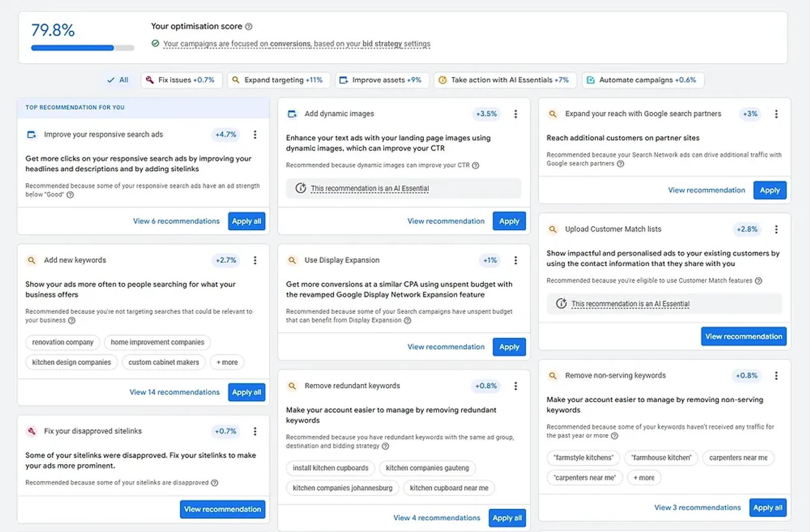Click the AI Essential icon in Add dynamic images
This screenshot has height=532, width=810.
(301, 188)
